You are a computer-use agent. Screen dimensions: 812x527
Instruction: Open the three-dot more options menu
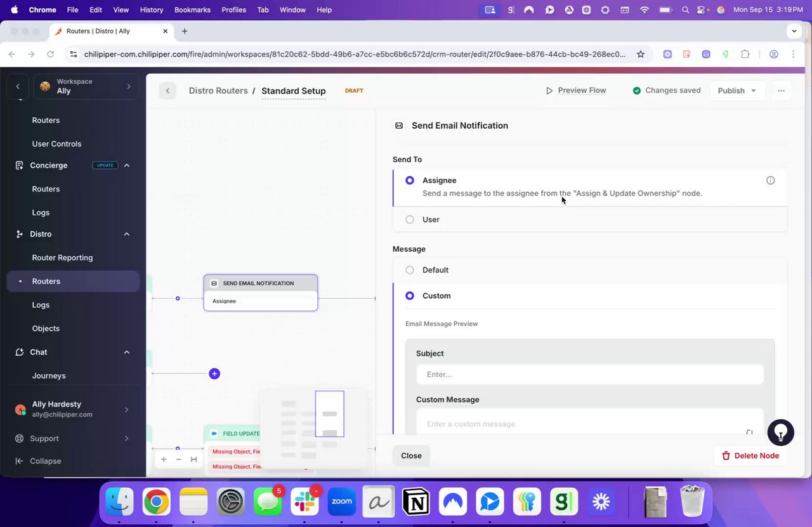(781, 91)
